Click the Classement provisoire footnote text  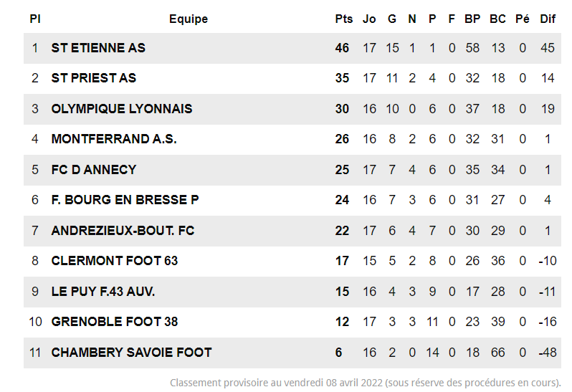[x=365, y=383]
